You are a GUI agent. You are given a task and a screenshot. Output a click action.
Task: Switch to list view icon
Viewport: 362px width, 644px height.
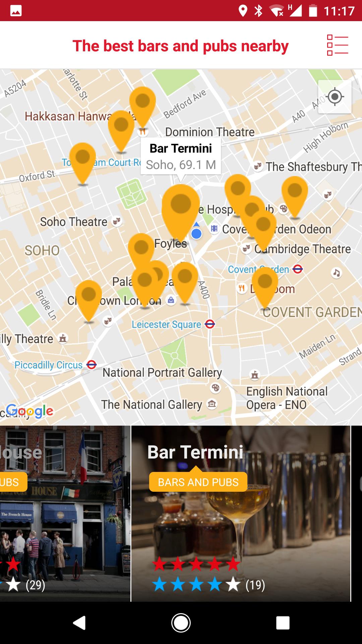click(338, 46)
